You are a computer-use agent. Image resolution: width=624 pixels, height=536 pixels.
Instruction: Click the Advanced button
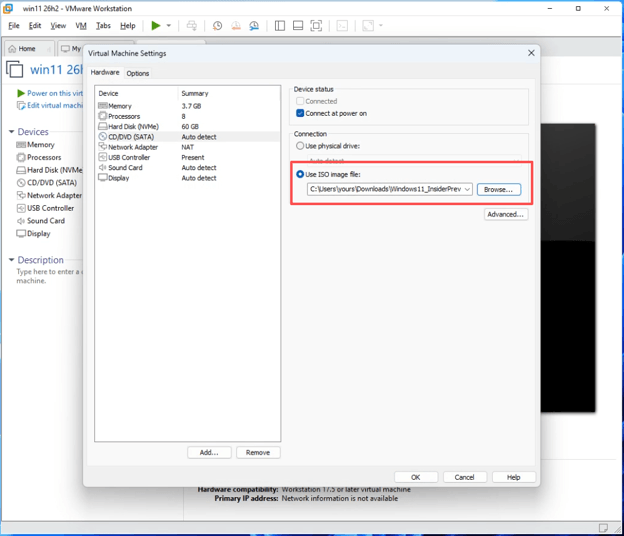506,214
